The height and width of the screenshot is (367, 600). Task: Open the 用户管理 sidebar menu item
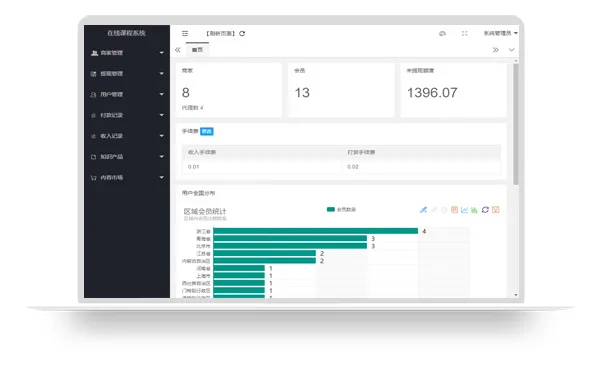click(127, 95)
